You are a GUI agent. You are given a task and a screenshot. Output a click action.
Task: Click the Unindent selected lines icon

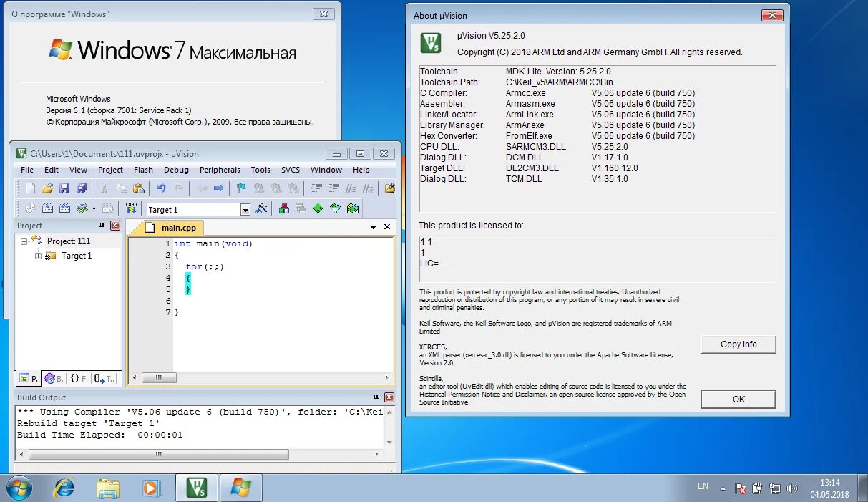(333, 188)
